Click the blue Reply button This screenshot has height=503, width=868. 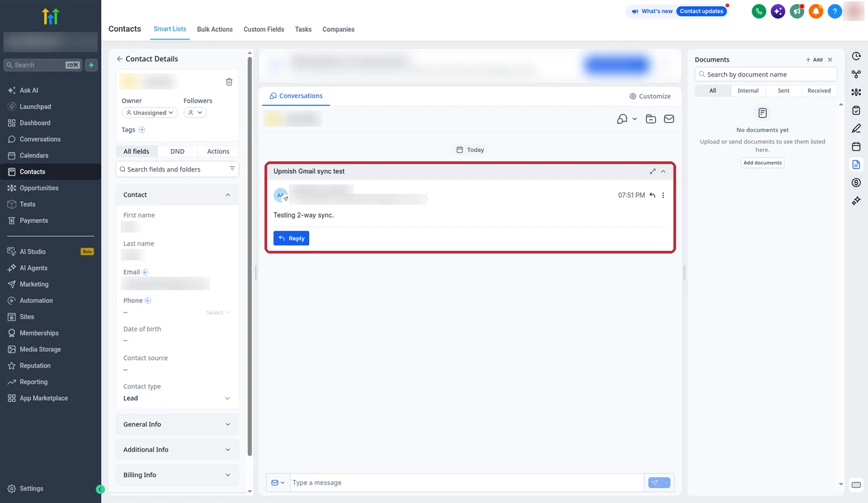[292, 238]
